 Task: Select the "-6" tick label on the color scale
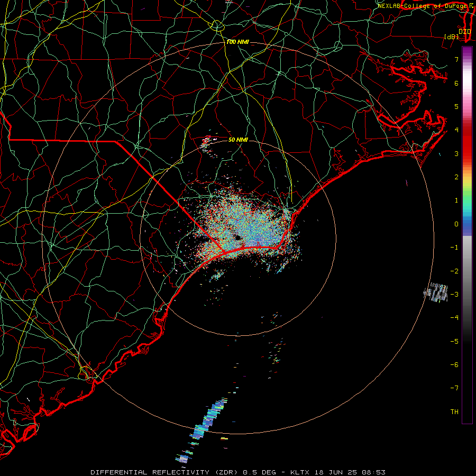pos(454,365)
